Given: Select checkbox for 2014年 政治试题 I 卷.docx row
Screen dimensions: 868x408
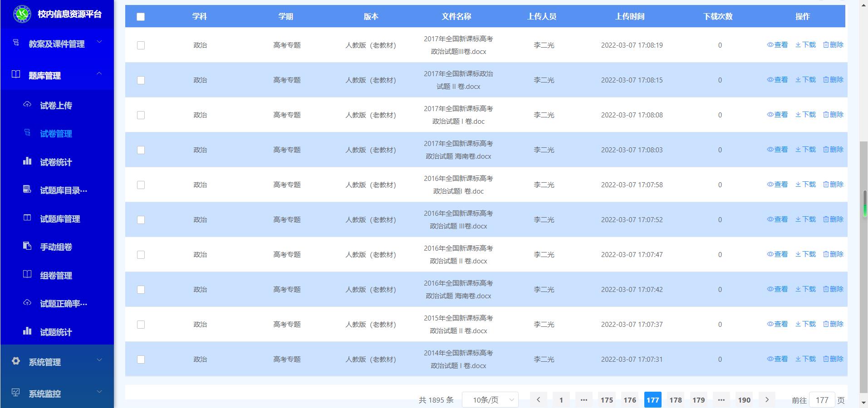Looking at the screenshot, I should [141, 359].
